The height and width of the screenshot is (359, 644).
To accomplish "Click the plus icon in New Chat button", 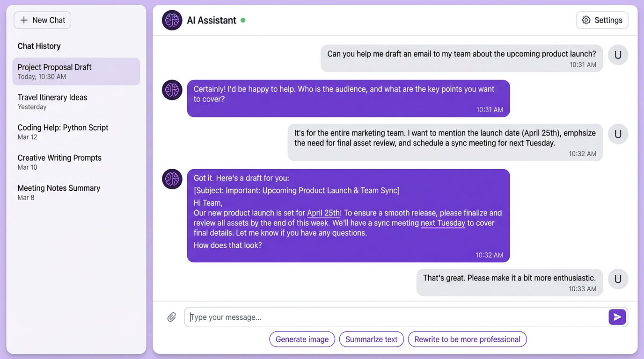I will (24, 20).
